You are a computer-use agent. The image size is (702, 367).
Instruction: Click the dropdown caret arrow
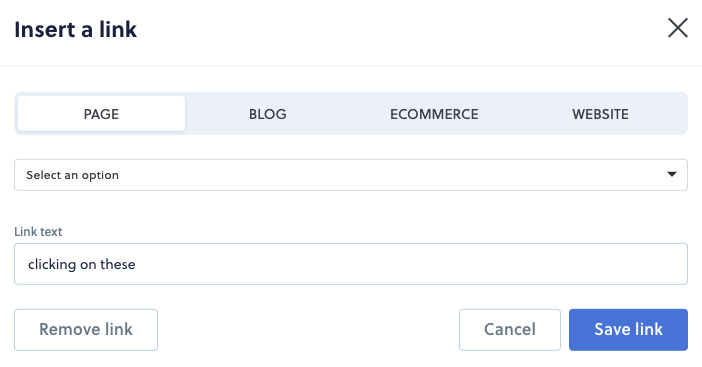[x=672, y=174]
